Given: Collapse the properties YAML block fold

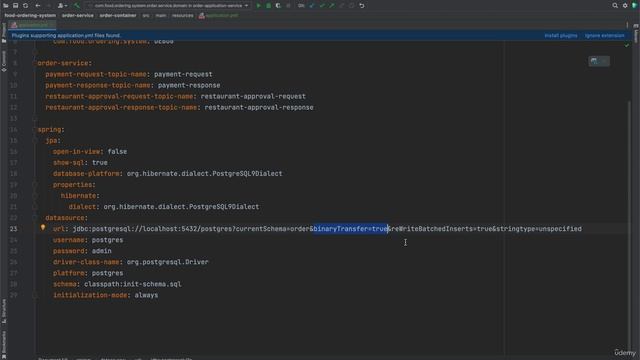Looking at the screenshot, I should 35,184.
